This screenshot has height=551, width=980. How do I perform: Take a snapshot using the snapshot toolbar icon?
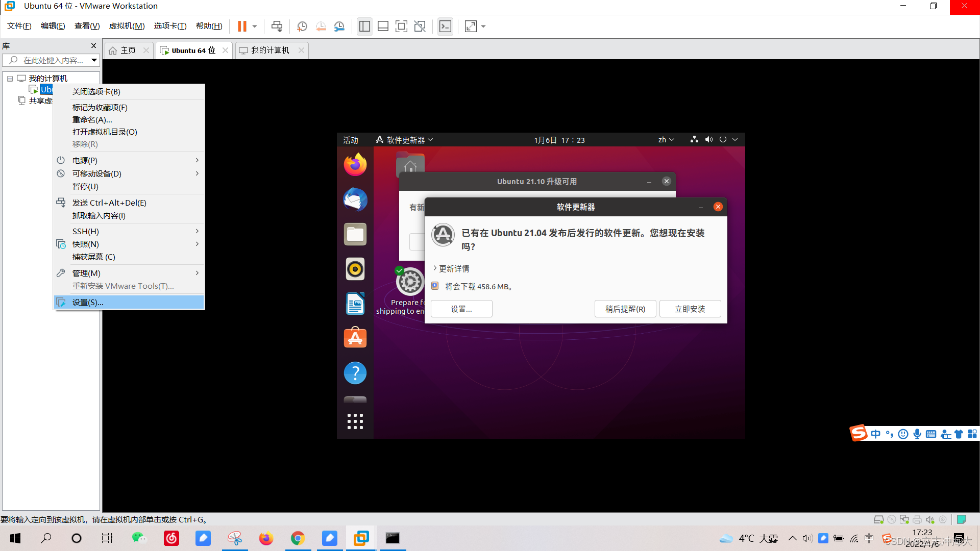click(x=302, y=26)
